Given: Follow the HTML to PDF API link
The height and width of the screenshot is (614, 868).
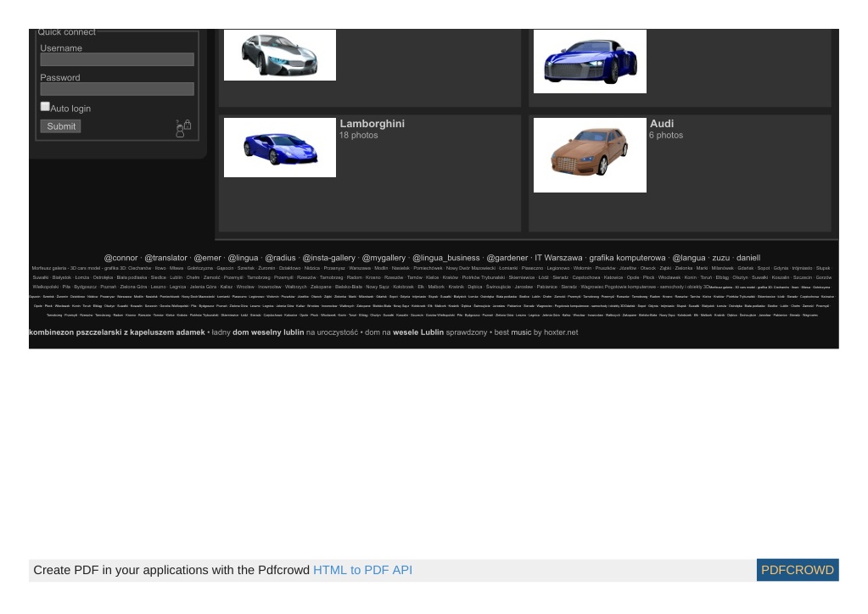Looking at the screenshot, I should [x=362, y=570].
